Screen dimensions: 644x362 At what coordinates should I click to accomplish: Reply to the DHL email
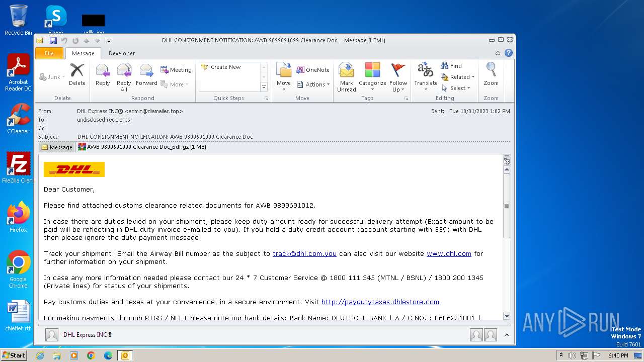(x=103, y=75)
